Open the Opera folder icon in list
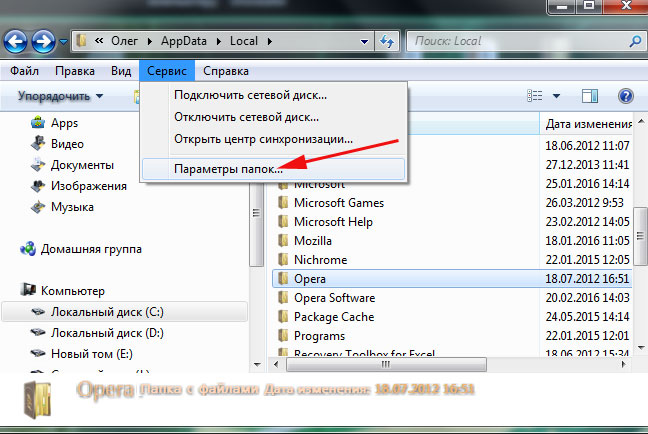Image resolution: width=648 pixels, height=434 pixels. pos(284,277)
